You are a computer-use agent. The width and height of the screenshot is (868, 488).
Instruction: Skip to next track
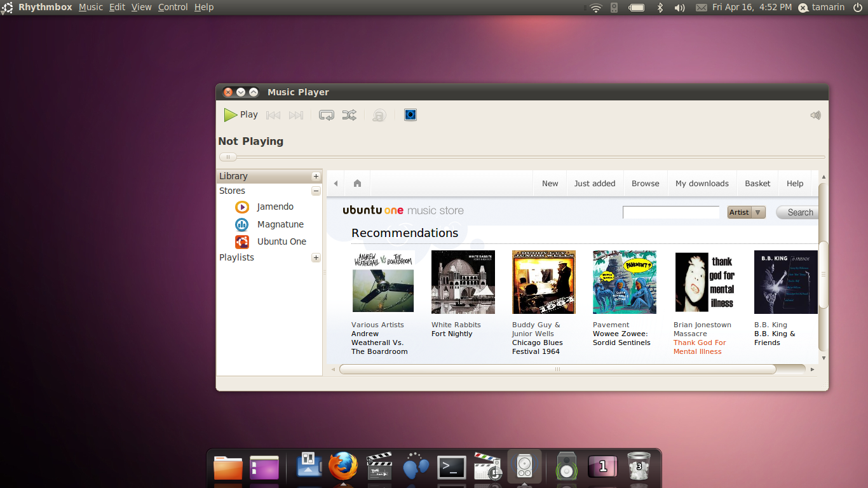(296, 115)
